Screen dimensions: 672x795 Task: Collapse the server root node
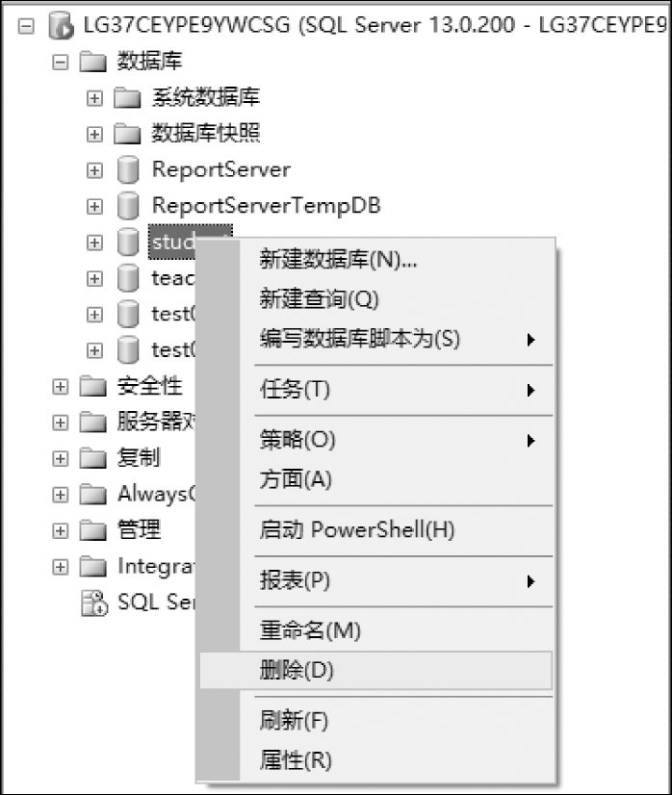26,26
